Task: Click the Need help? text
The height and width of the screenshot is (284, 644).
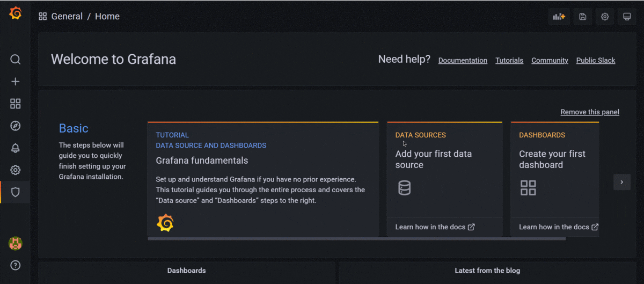Action: coord(404,59)
